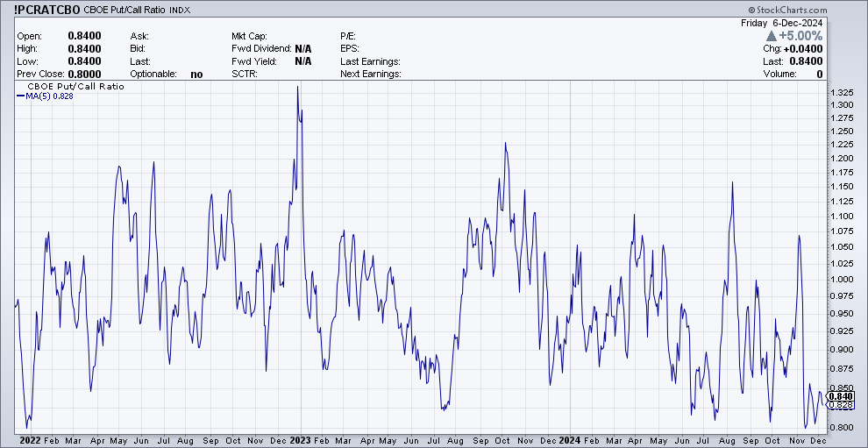The width and height of the screenshot is (868, 448).
Task: Click the Volume value 0
Action: click(x=819, y=75)
